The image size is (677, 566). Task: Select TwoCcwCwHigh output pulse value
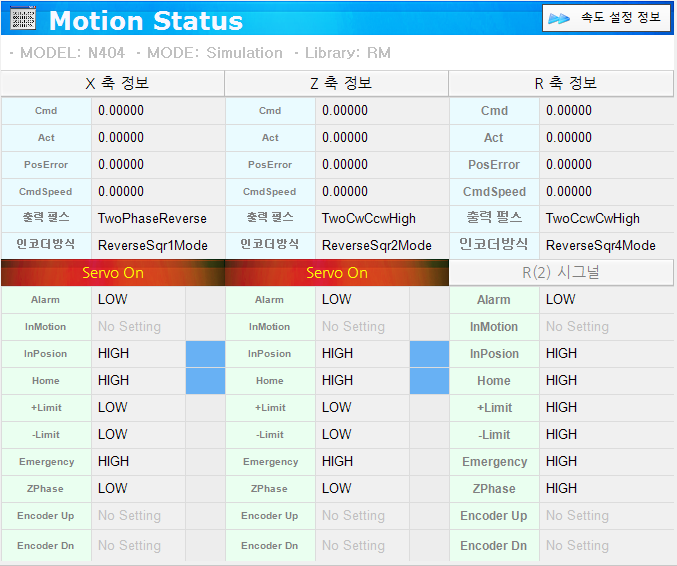point(593,218)
